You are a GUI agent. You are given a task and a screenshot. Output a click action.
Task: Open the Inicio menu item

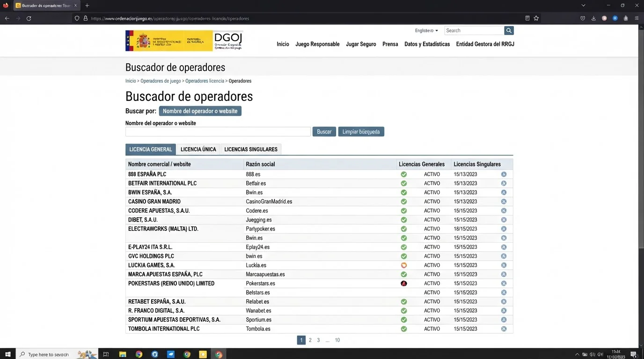tap(283, 44)
